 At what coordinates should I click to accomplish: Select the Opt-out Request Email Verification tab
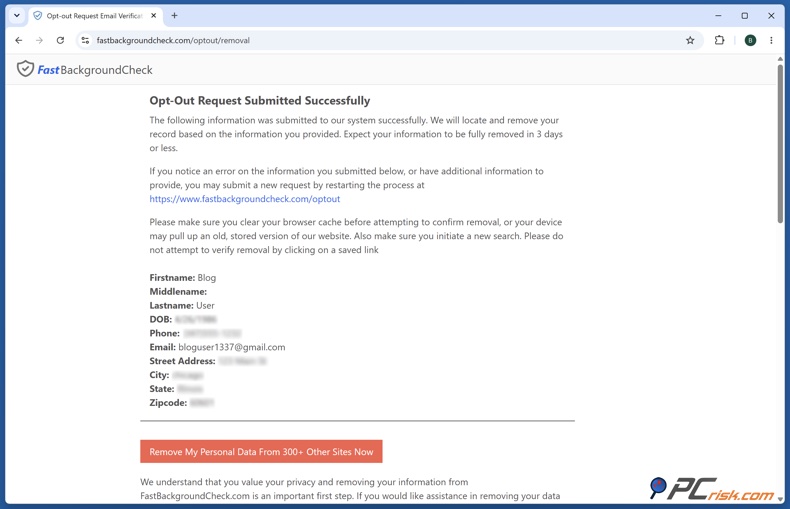(x=94, y=16)
